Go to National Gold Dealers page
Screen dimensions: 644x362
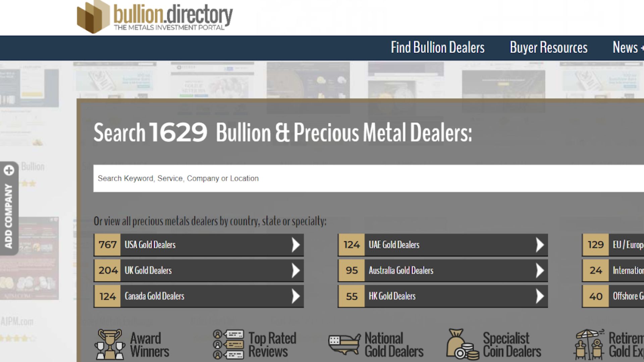tap(394, 345)
